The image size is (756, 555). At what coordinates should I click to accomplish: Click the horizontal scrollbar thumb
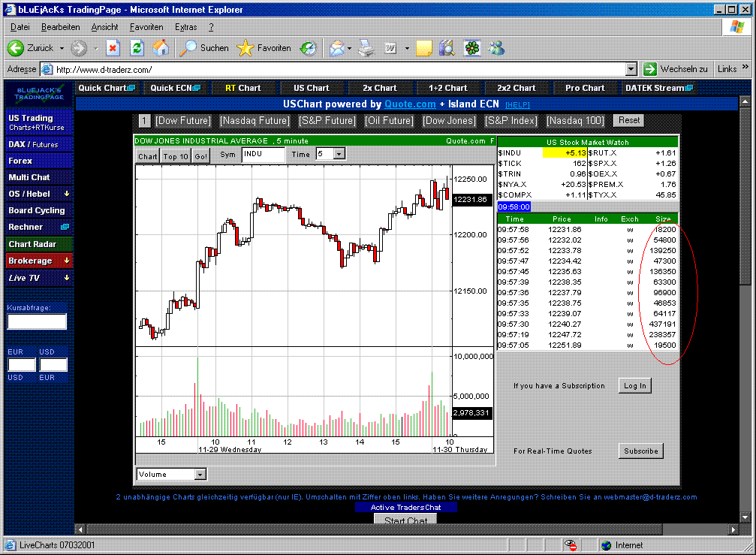(374, 529)
